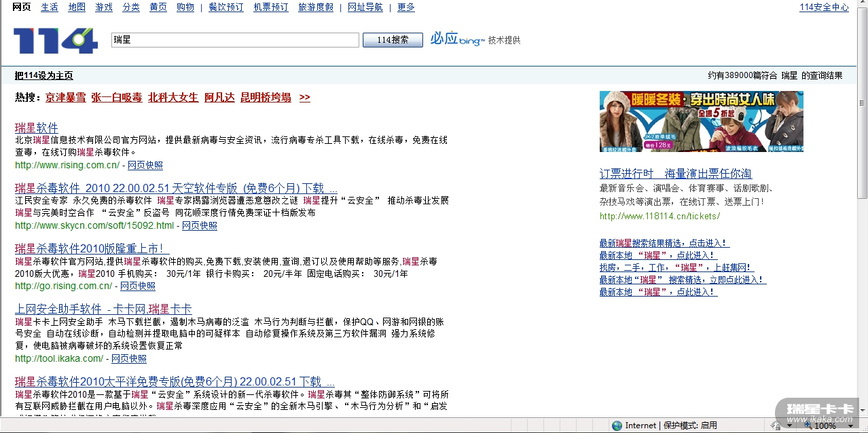Open the 地图 navigation item

pyautogui.click(x=77, y=7)
